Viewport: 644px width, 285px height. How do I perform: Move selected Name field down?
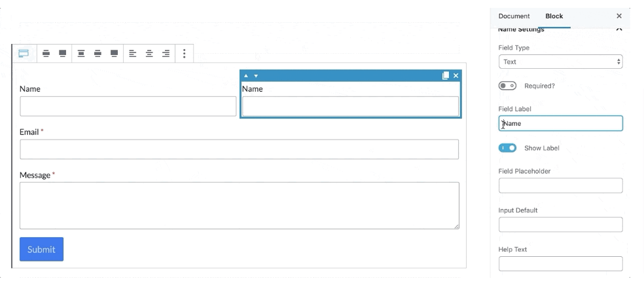(x=256, y=75)
